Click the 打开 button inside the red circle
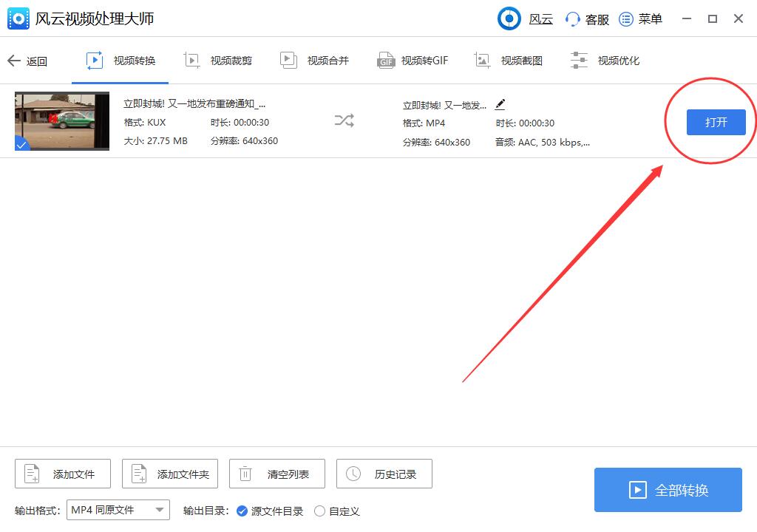 click(716, 122)
